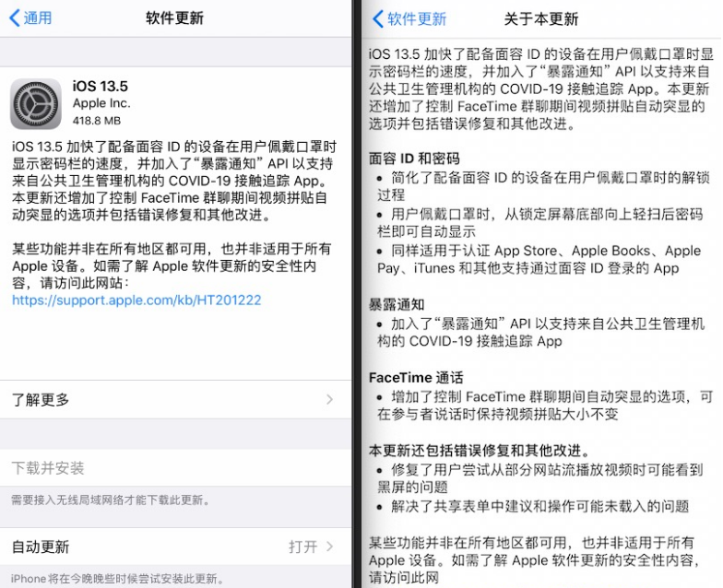
Task: Go back via 软件更新 back chevron
Action: coord(378,18)
